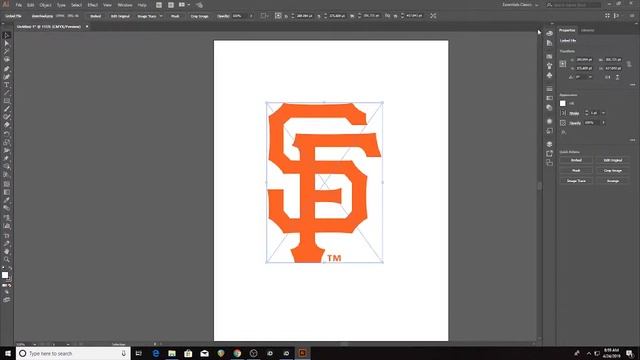Click Embed in the control bar
640x360 pixels.
95,16
